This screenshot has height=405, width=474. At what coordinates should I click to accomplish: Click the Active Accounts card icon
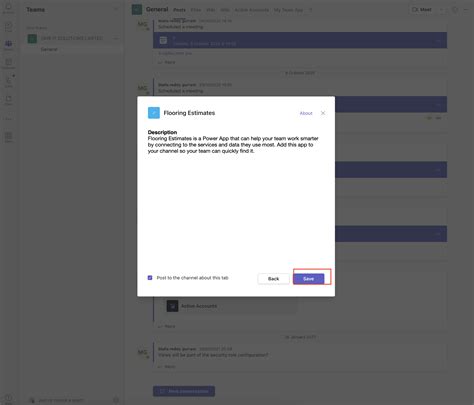[x=172, y=306]
